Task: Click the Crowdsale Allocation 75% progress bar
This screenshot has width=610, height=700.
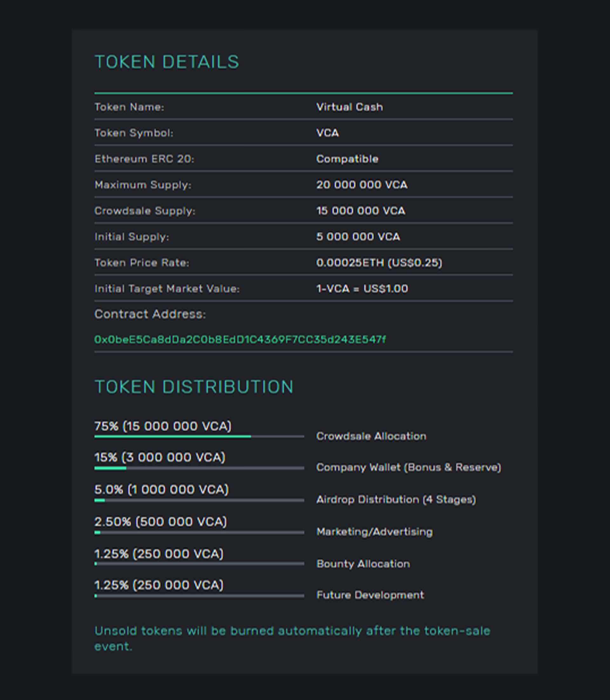Action: click(x=199, y=437)
